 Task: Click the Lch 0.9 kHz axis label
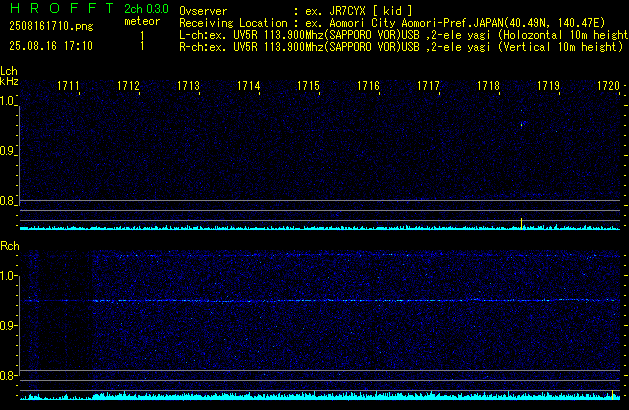tap(8, 151)
